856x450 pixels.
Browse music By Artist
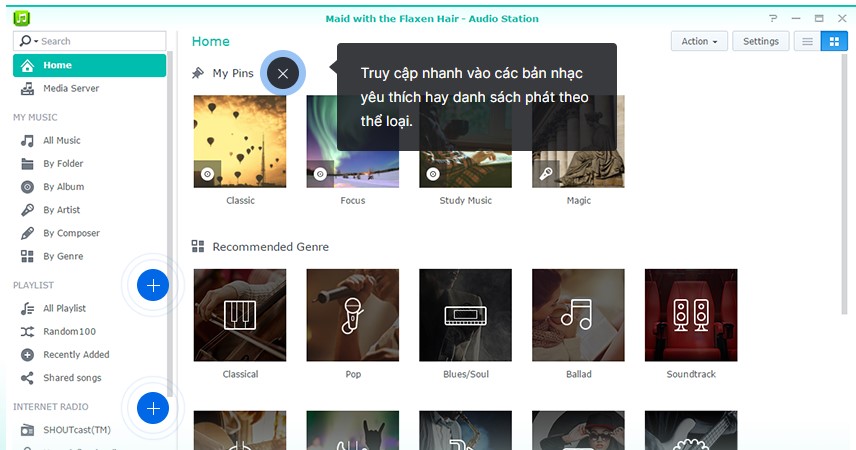point(61,210)
